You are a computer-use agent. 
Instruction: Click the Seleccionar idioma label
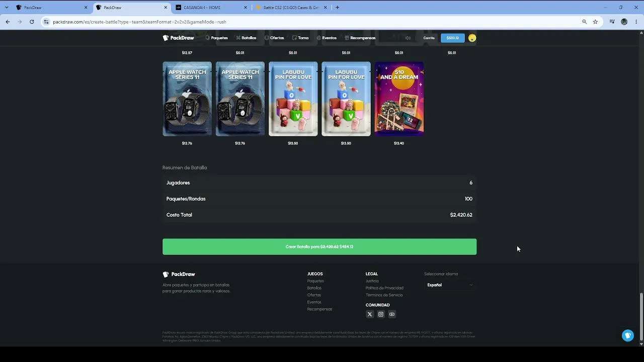[441, 274]
